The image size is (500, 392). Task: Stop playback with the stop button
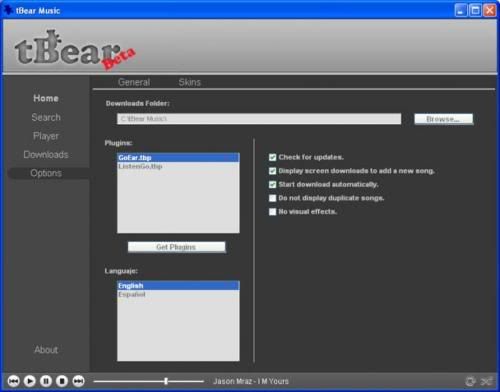62,381
